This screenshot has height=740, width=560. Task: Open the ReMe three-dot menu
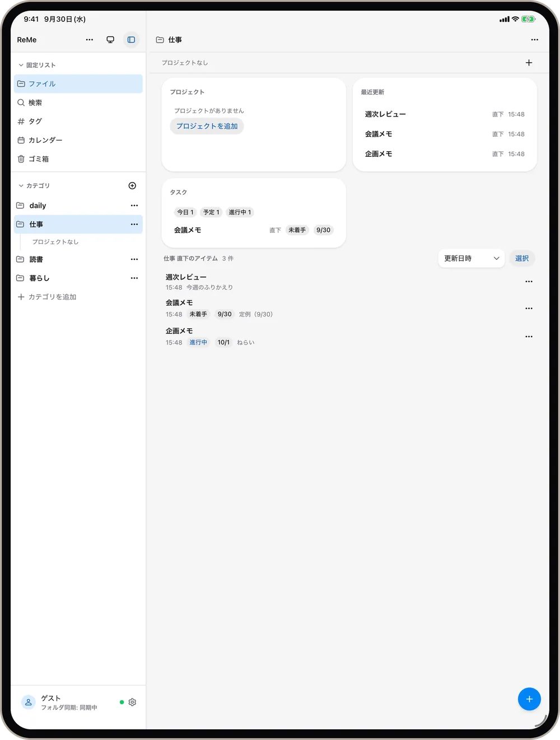pyautogui.click(x=90, y=40)
